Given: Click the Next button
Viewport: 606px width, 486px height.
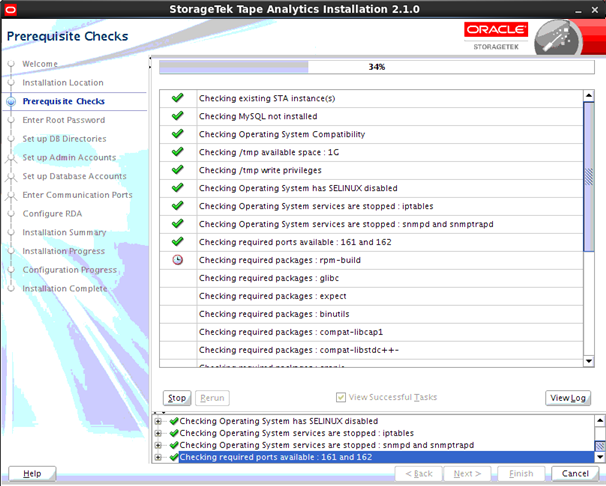Looking at the screenshot, I should [467, 474].
